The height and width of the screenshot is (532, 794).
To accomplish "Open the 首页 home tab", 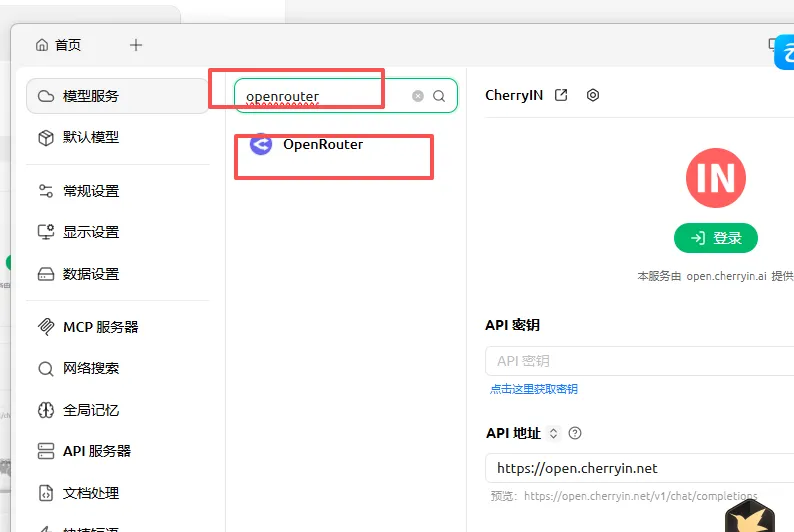I will 58,45.
